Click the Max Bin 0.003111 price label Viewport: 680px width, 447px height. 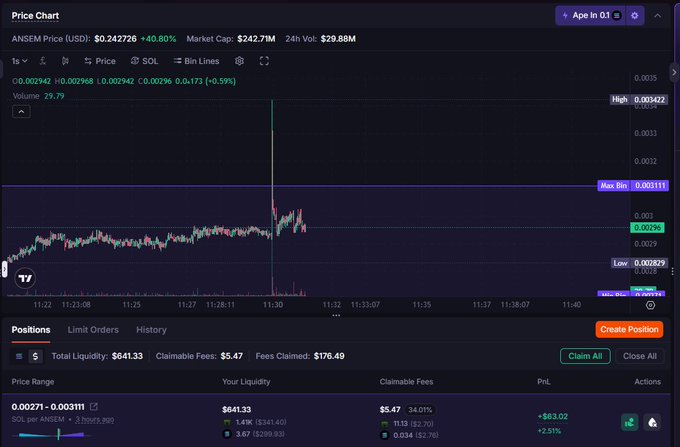tap(633, 186)
